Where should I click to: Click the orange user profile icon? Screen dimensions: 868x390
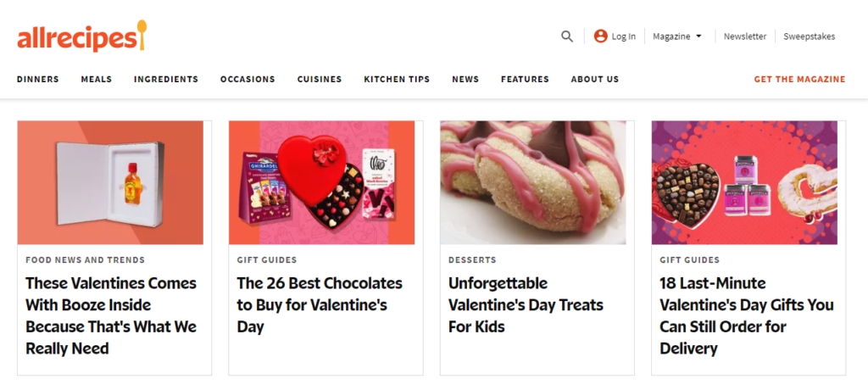tap(601, 36)
